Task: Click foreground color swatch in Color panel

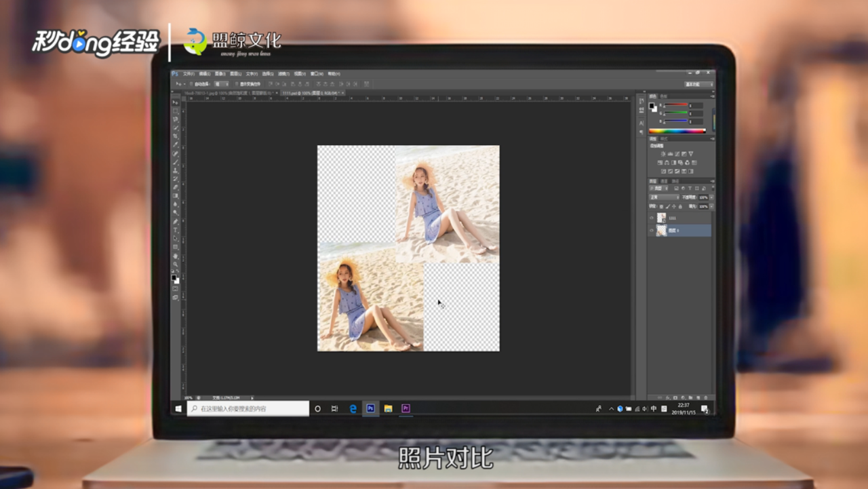Action: click(652, 105)
